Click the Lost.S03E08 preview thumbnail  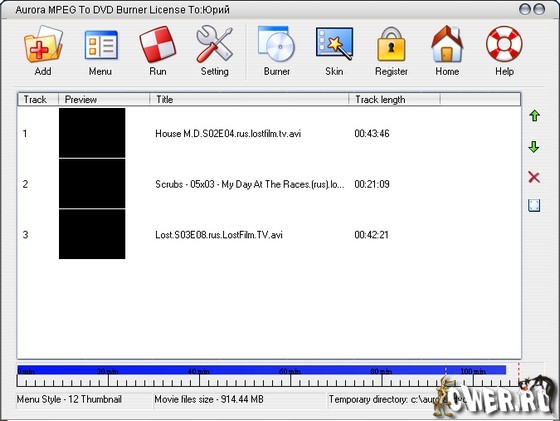(x=92, y=234)
